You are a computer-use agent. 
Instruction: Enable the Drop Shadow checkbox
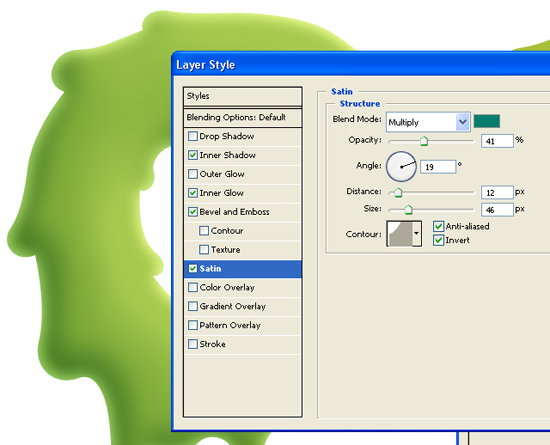(x=193, y=136)
